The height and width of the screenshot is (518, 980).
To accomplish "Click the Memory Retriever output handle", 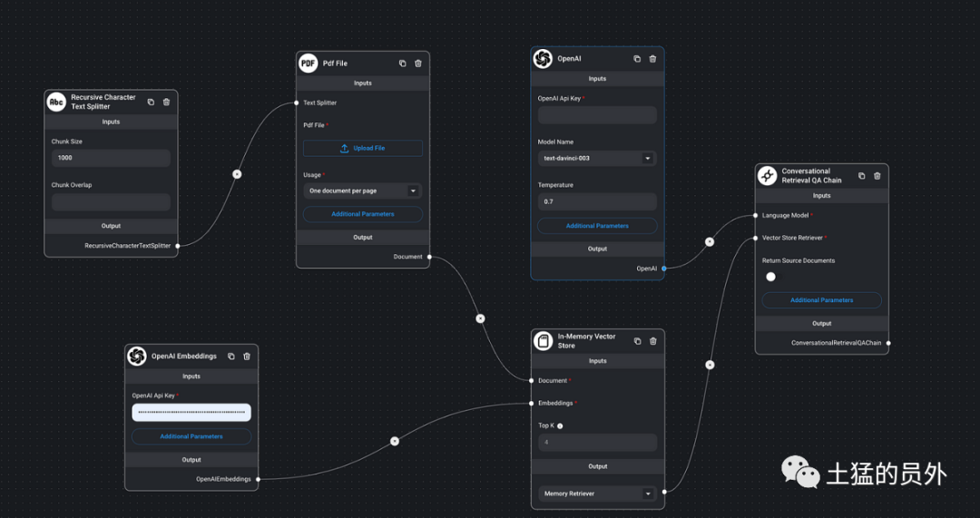I will (x=663, y=492).
